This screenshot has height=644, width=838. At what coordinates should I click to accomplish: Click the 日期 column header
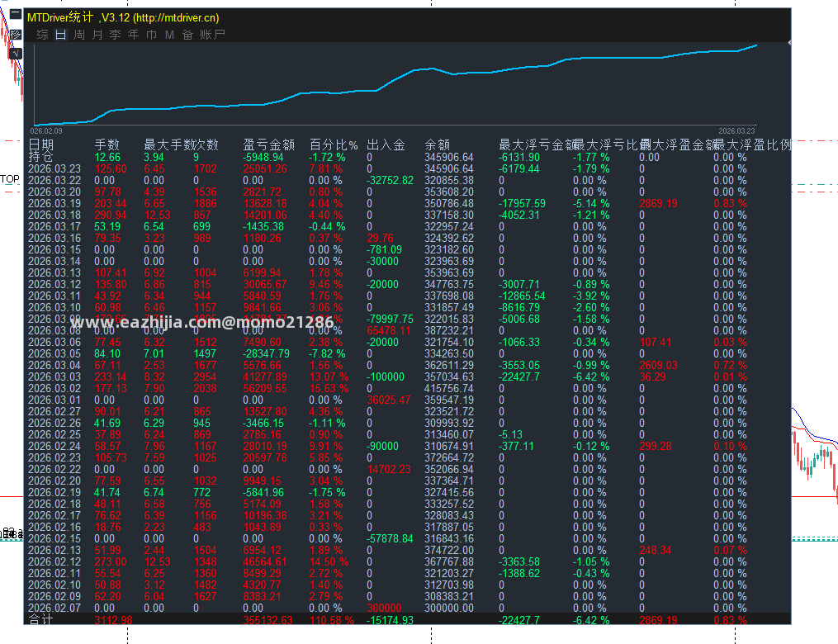[x=40, y=144]
